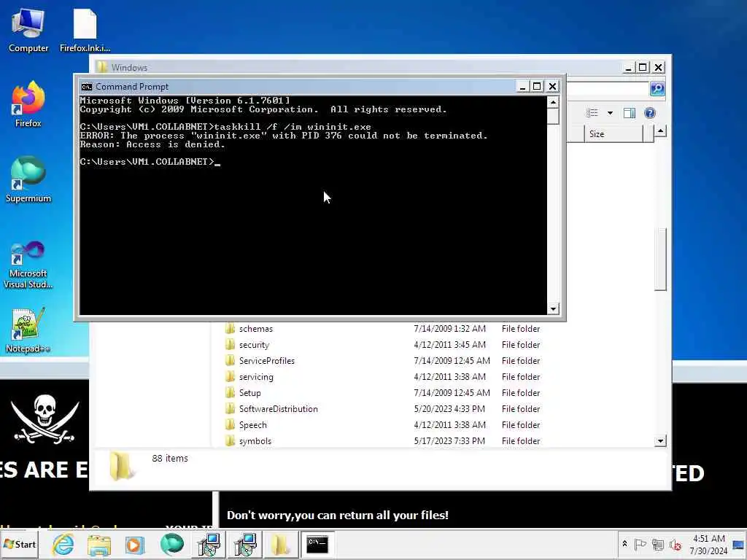Screen dimensions: 747x560
Task: Open Internet Explorer from taskbar
Action: [x=63, y=544]
